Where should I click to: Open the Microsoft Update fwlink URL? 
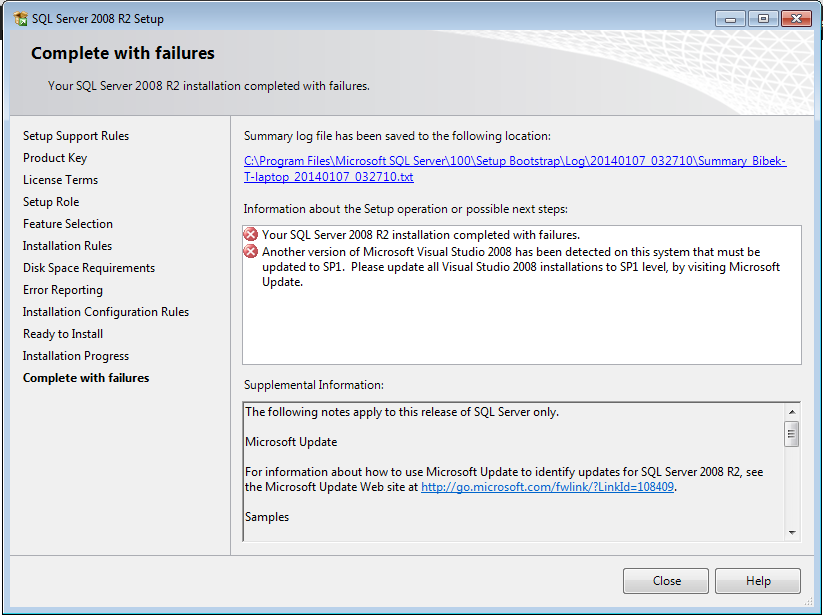pyautogui.click(x=547, y=487)
